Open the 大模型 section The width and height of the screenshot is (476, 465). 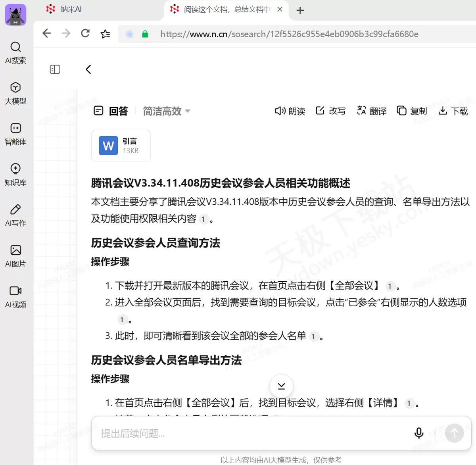[x=15, y=94]
